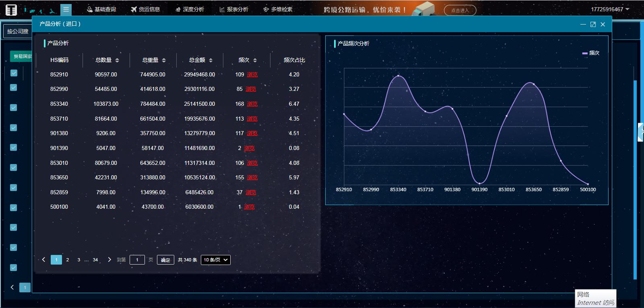
Task: Open 浏览 link for HS code 901390
Action: (x=250, y=148)
